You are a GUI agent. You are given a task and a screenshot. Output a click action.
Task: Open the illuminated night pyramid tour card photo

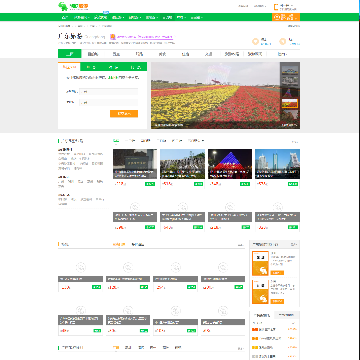(230, 164)
